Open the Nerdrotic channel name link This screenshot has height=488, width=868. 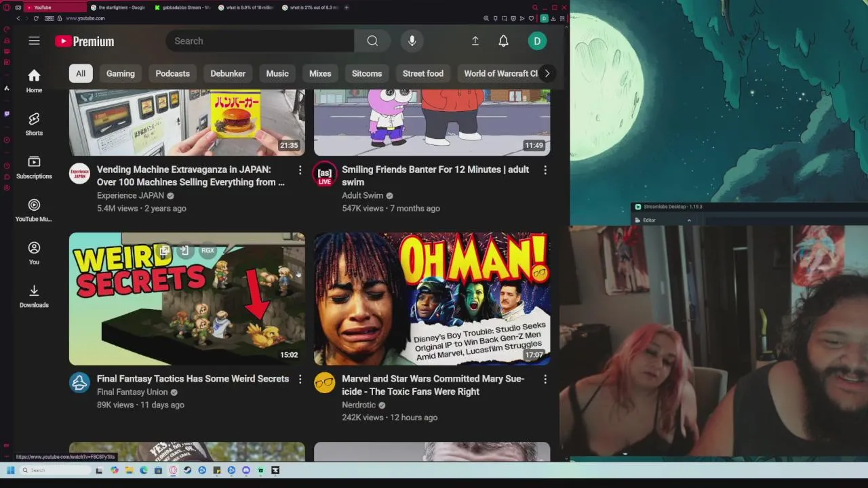pyautogui.click(x=359, y=405)
